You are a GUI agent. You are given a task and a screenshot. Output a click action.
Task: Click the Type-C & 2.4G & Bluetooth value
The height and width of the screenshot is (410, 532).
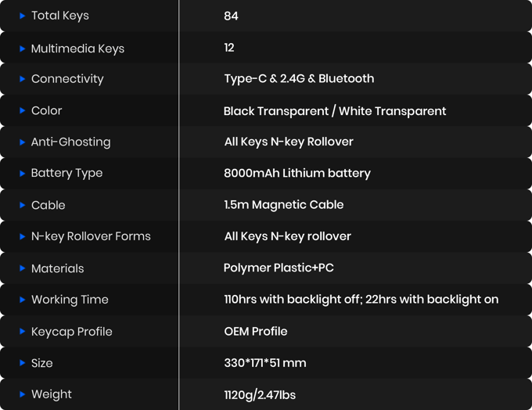[299, 79]
